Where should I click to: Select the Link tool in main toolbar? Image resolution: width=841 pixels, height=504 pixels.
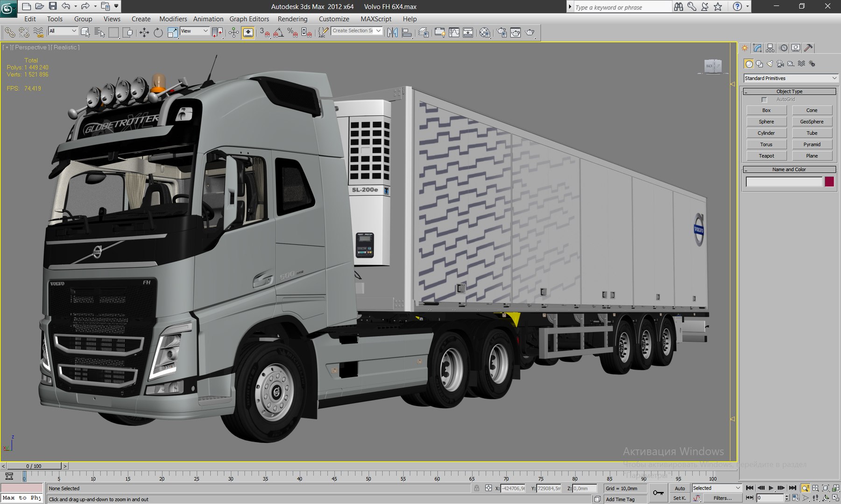click(10, 32)
